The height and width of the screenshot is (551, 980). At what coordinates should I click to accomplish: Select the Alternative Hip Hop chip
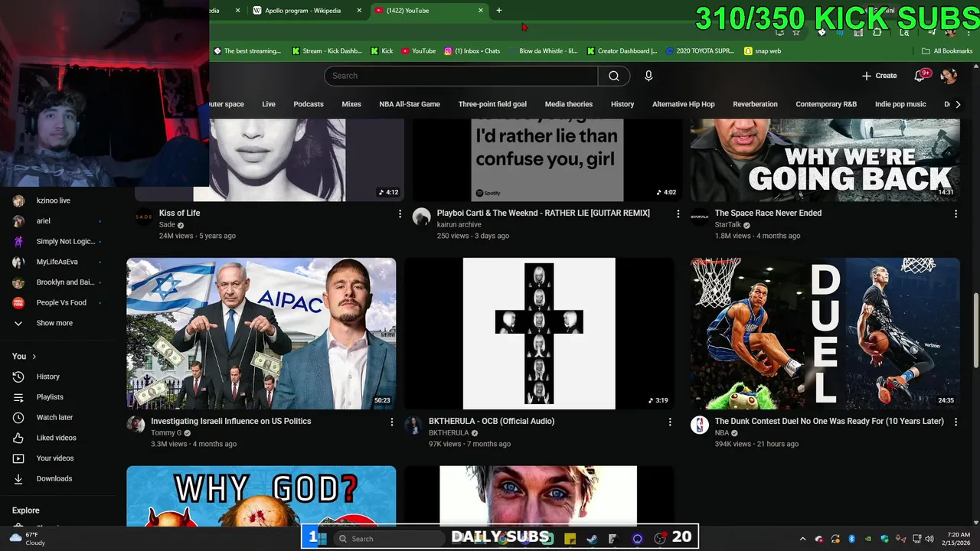click(x=684, y=104)
